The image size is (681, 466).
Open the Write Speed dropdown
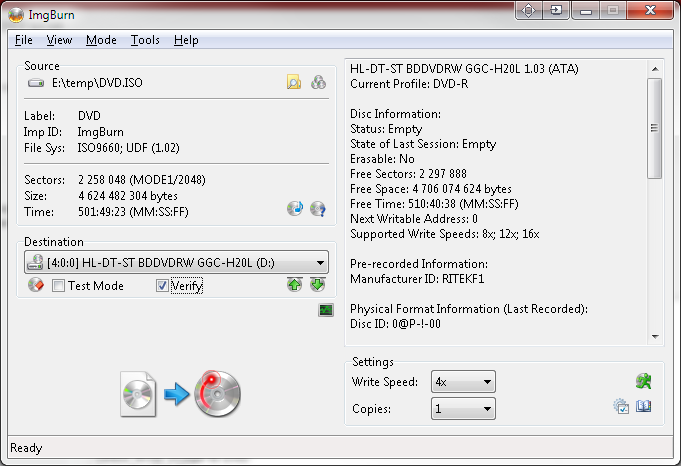click(463, 382)
